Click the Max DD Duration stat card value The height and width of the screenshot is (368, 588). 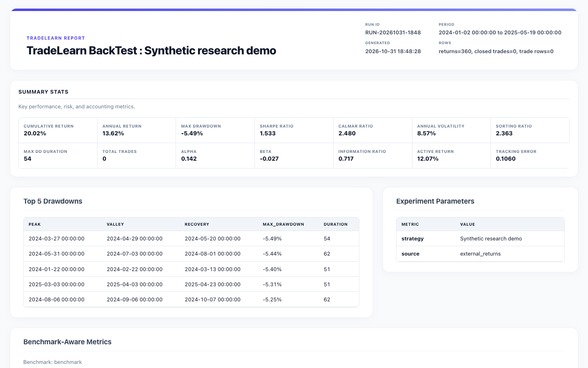point(27,159)
